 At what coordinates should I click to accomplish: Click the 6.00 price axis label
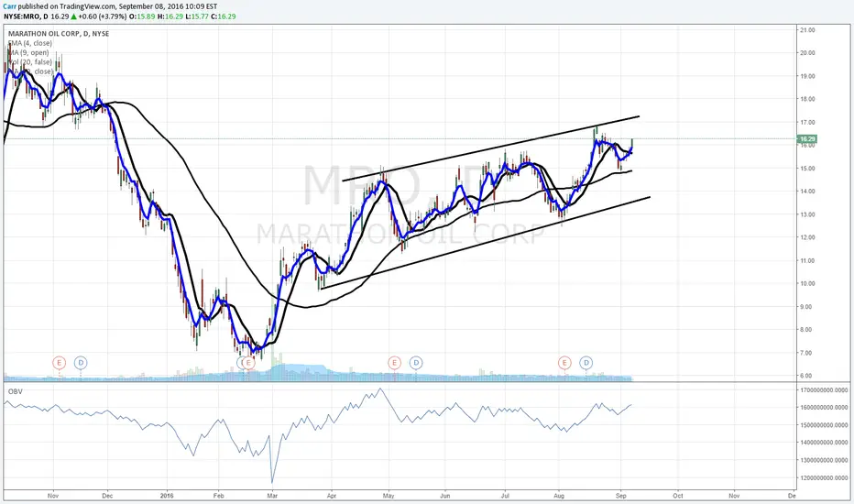point(807,376)
